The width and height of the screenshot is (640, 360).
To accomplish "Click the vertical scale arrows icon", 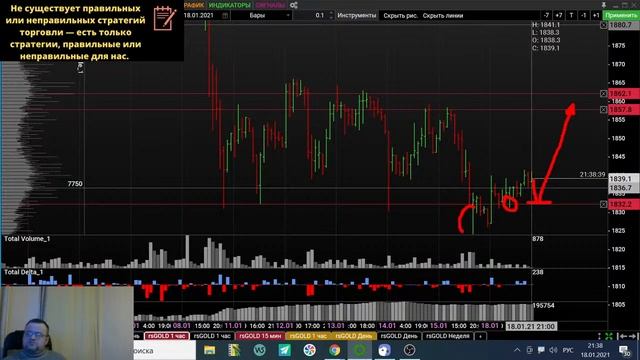I will tap(599, 336).
